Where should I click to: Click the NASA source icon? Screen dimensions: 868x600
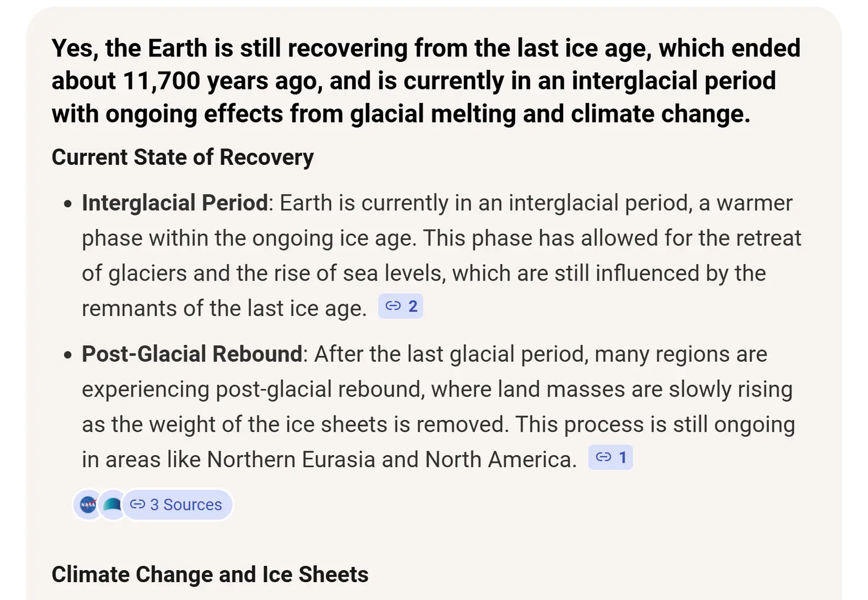(x=88, y=505)
